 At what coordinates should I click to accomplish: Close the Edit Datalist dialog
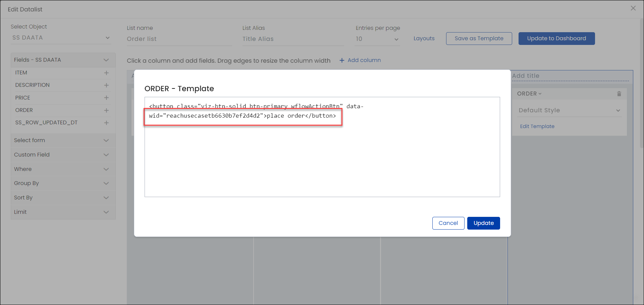click(633, 8)
